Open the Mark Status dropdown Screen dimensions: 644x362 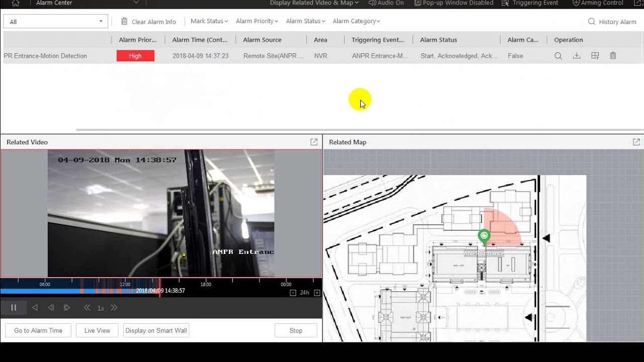(208, 21)
